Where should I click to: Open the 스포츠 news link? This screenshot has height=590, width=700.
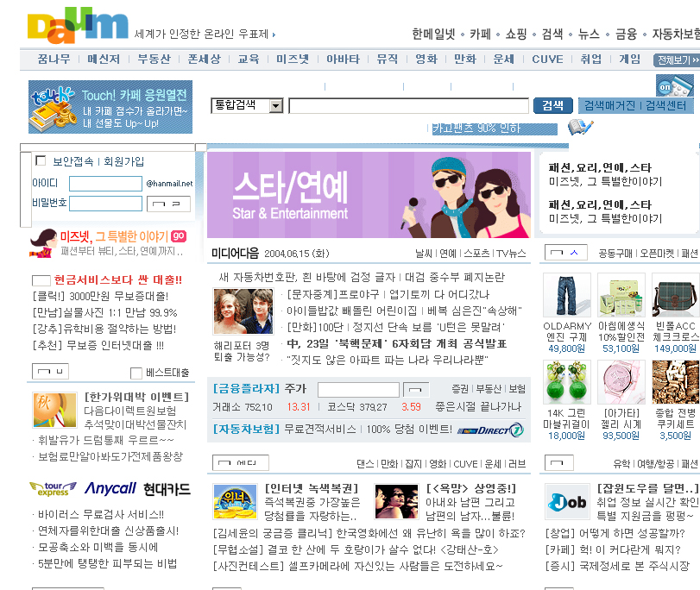tap(476, 254)
